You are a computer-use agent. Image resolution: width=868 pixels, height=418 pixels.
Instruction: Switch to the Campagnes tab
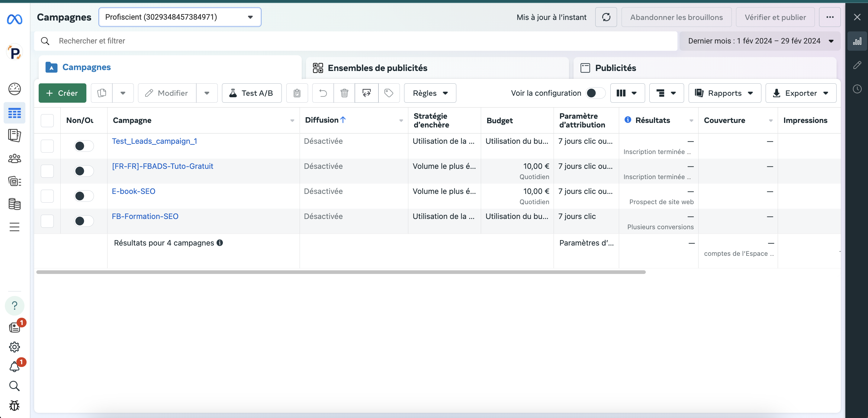pos(170,67)
